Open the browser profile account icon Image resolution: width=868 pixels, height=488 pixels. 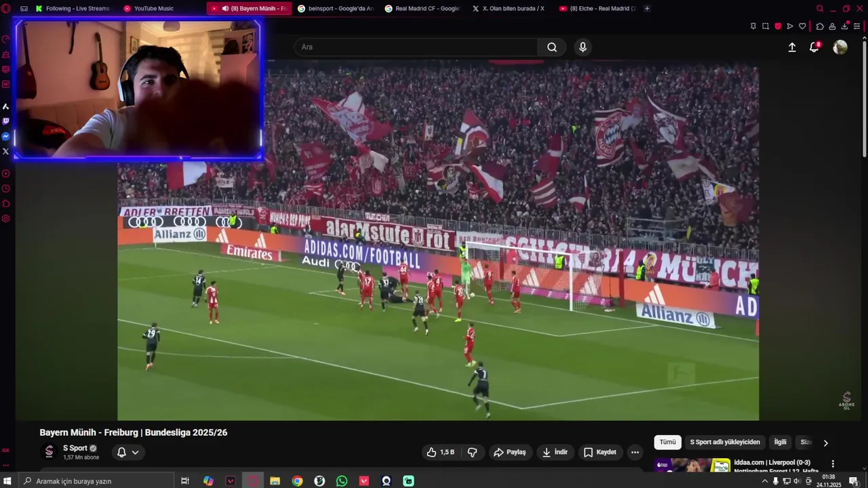(x=832, y=26)
